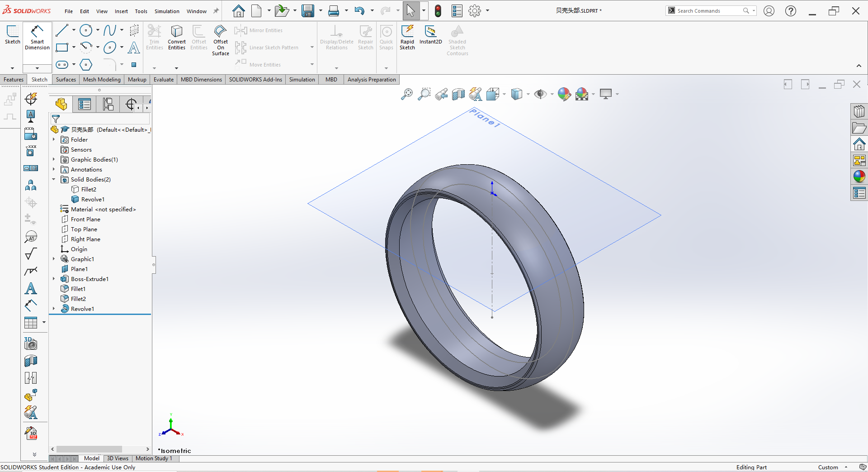Viewport: 868px width, 472px height.
Task: Click the Rapid Sketch tool
Action: coord(407,38)
